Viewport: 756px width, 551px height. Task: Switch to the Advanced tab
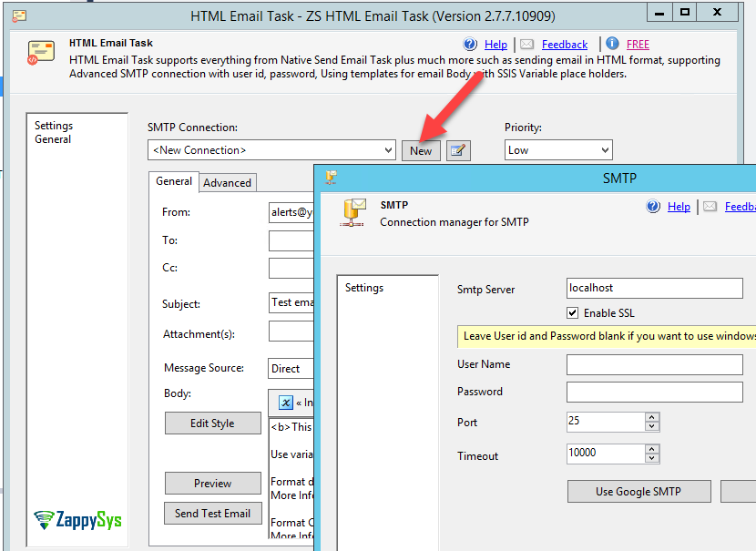pyautogui.click(x=227, y=182)
